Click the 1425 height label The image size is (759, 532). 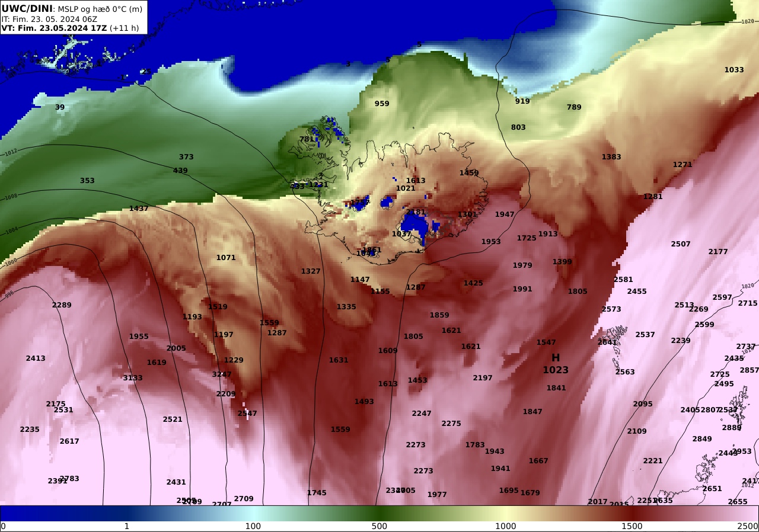pyautogui.click(x=473, y=283)
